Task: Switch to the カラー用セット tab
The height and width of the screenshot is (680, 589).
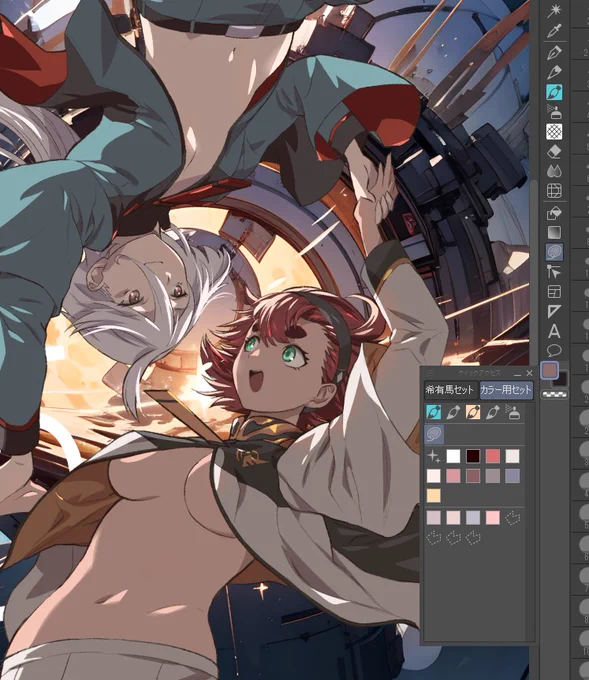Action: [506, 389]
